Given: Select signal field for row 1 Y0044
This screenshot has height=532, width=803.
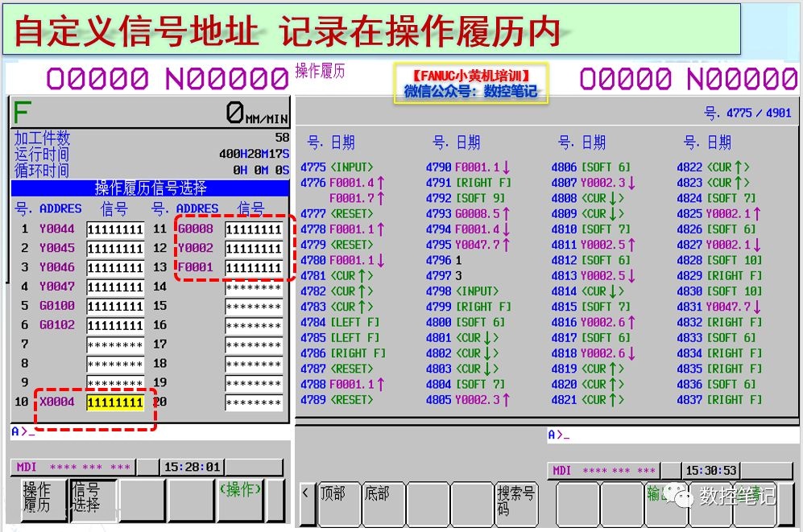Looking at the screenshot, I should [115, 229].
